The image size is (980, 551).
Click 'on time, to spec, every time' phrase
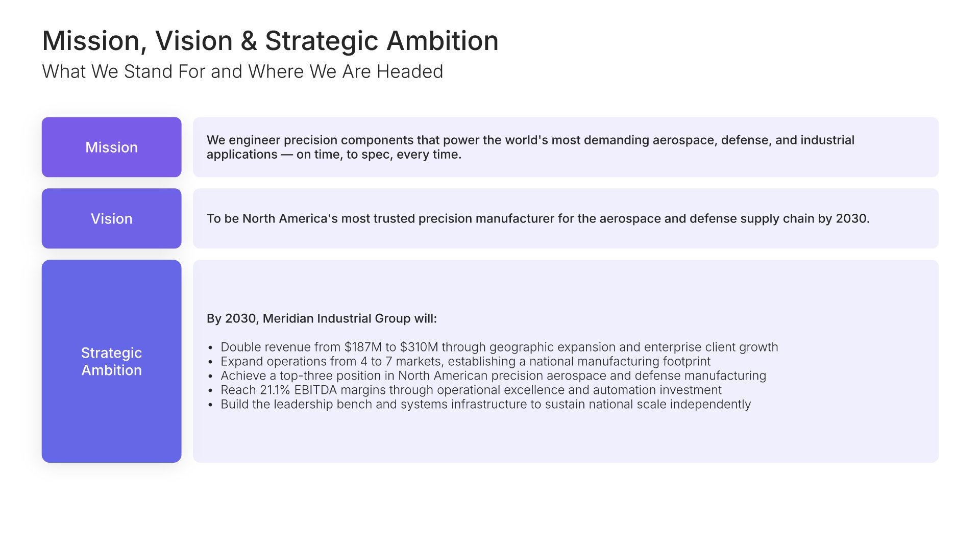coord(379,155)
